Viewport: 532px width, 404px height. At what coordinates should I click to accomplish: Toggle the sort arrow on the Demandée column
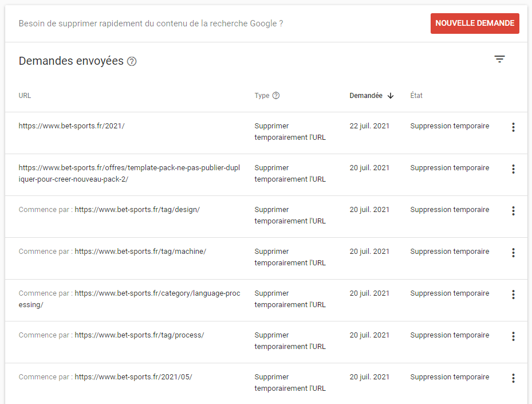391,96
